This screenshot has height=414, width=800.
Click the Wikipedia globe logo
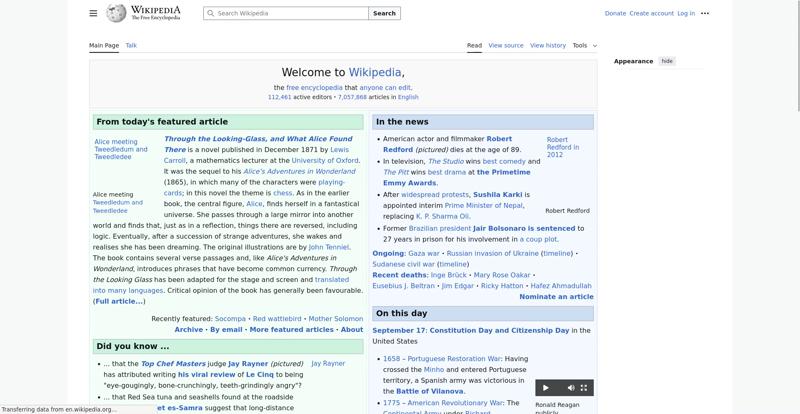[116, 13]
